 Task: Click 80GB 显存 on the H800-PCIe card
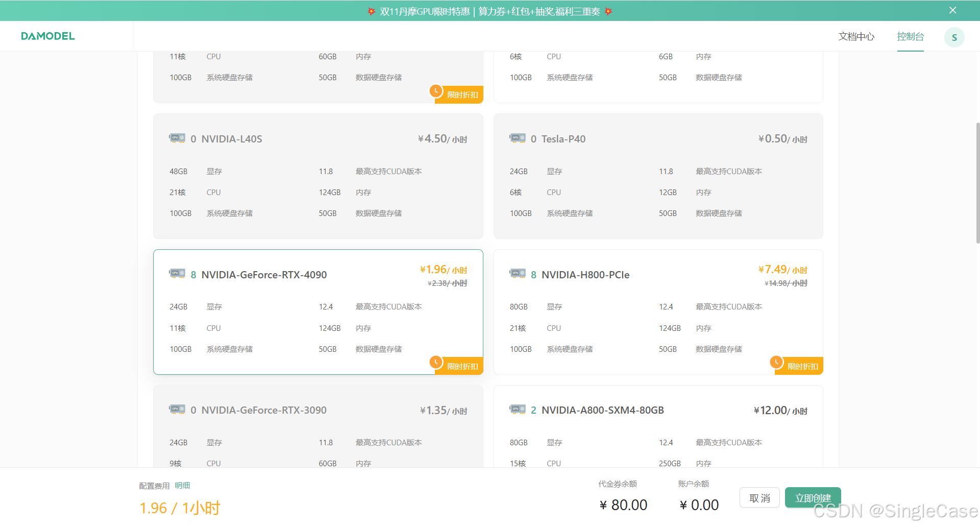point(535,307)
